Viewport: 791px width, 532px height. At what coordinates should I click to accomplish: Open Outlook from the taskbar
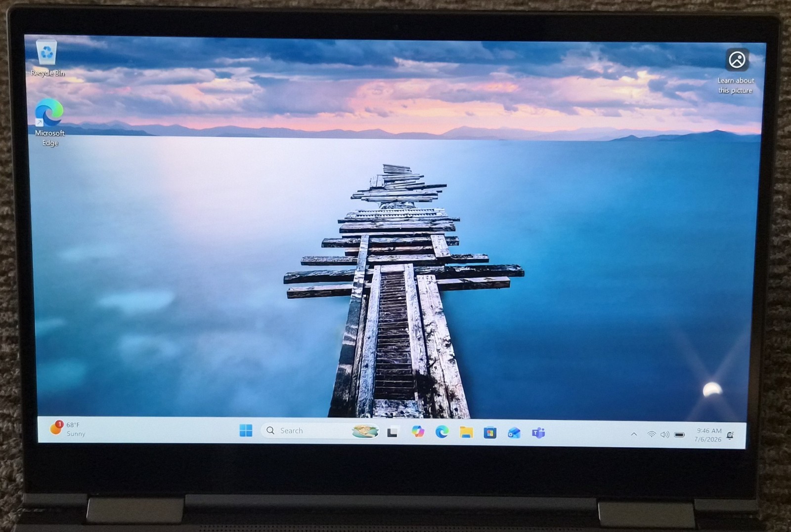point(514,433)
